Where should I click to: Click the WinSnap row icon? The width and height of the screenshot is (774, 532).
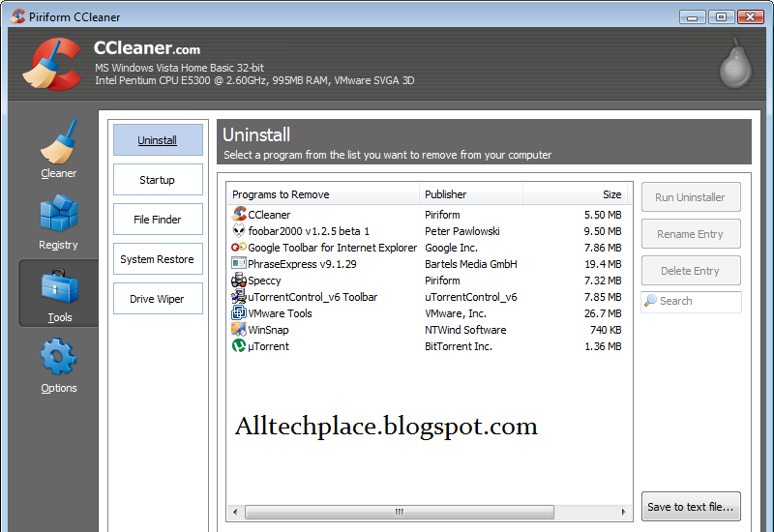click(x=239, y=329)
